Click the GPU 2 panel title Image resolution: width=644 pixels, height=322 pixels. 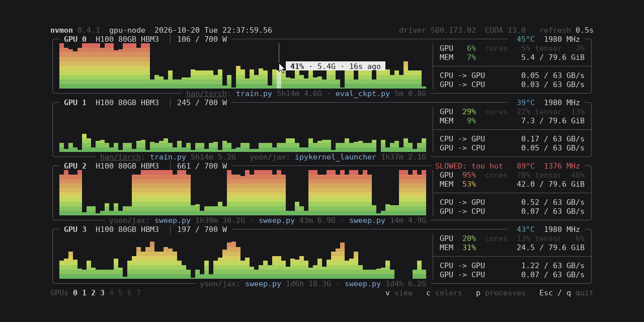pos(75,166)
